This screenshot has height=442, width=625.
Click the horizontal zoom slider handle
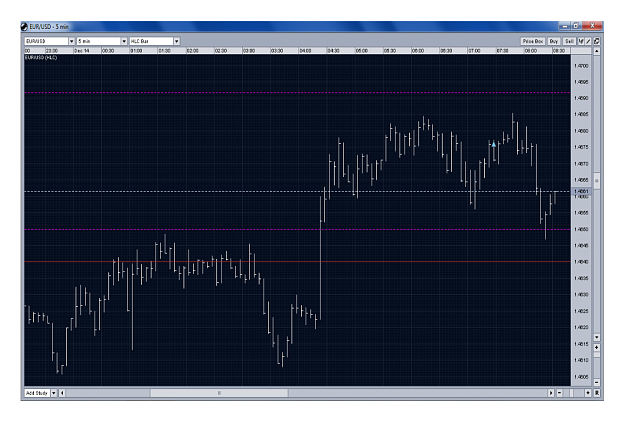571,393
